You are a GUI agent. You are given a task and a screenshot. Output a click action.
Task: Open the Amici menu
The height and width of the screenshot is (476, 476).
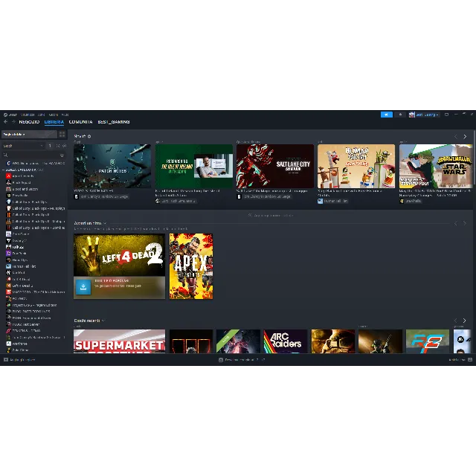point(42,115)
